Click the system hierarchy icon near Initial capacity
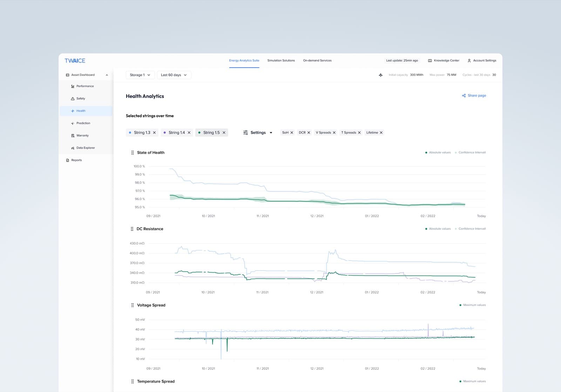 pyautogui.click(x=381, y=75)
